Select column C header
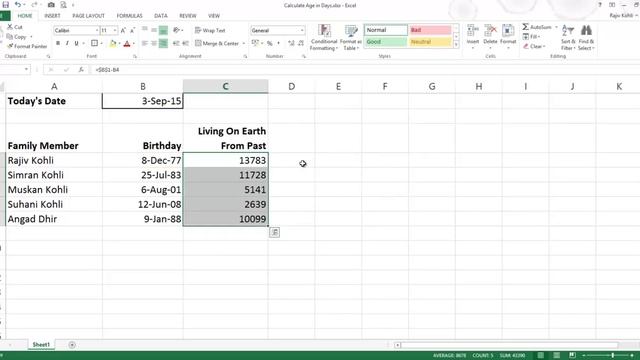 coord(225,86)
